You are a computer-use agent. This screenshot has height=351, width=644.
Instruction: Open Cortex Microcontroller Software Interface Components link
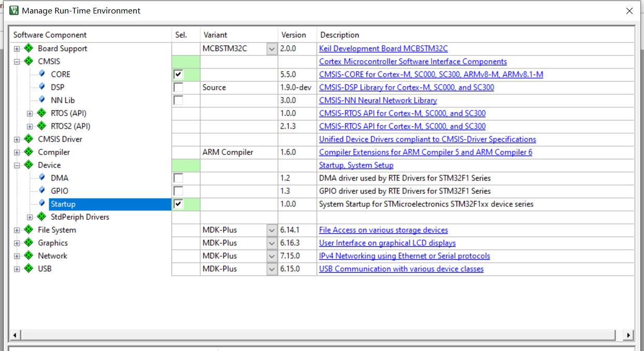click(x=413, y=62)
